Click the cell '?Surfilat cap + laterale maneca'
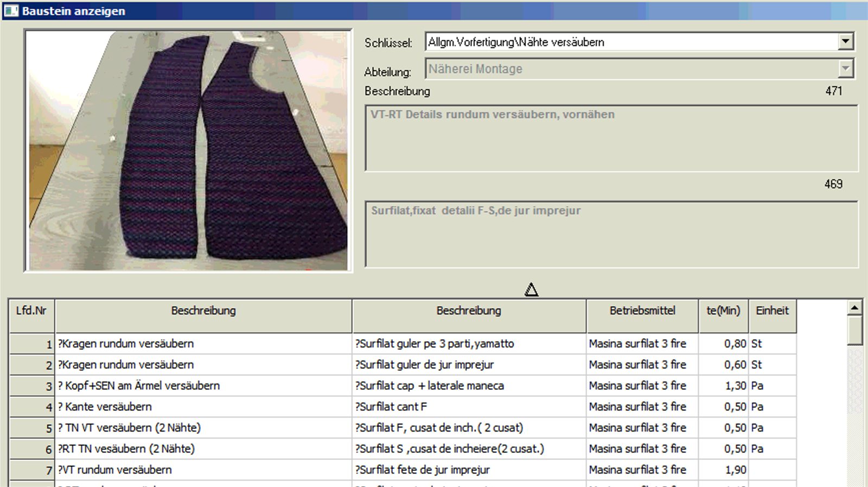 [469, 386]
